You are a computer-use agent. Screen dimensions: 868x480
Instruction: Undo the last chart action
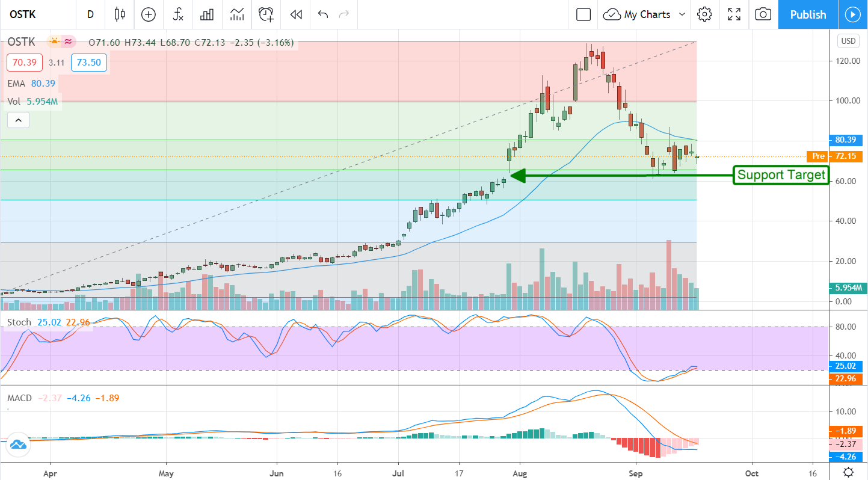point(323,14)
